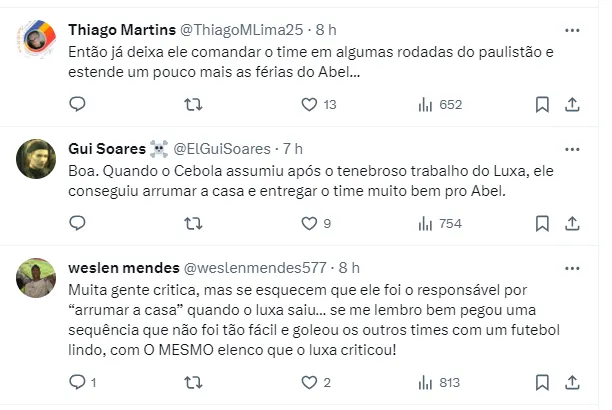This screenshot has width=612, height=410.
Task: Bookmark weslen mendes' tweet
Action: coord(541,381)
